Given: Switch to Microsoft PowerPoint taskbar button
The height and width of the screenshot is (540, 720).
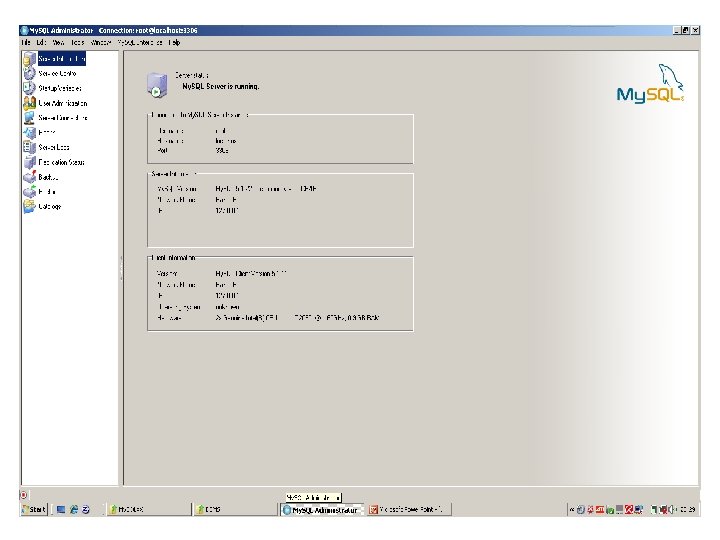Looking at the screenshot, I should (409, 509).
